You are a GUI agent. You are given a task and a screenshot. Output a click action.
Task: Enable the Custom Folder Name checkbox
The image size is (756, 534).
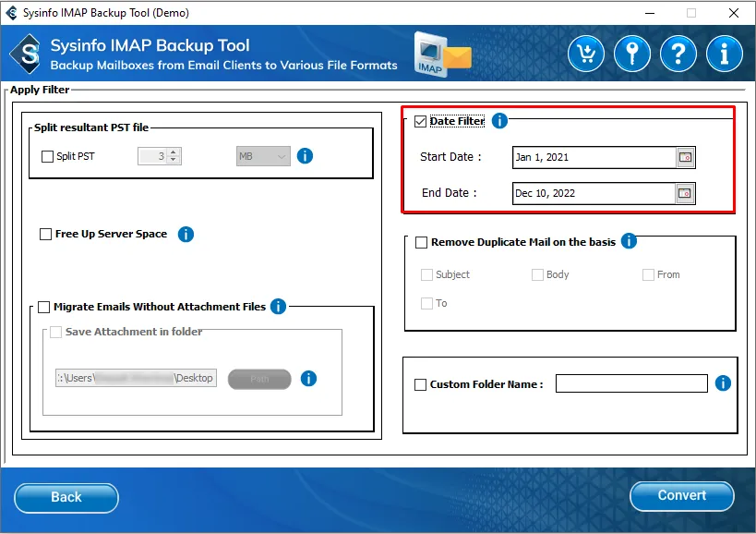(420, 384)
